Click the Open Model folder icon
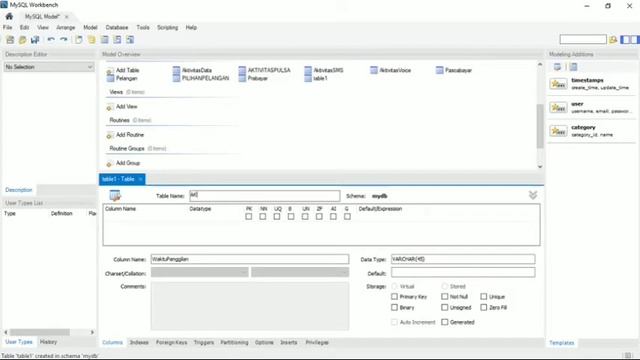The height and width of the screenshot is (360, 640). [x=22, y=40]
